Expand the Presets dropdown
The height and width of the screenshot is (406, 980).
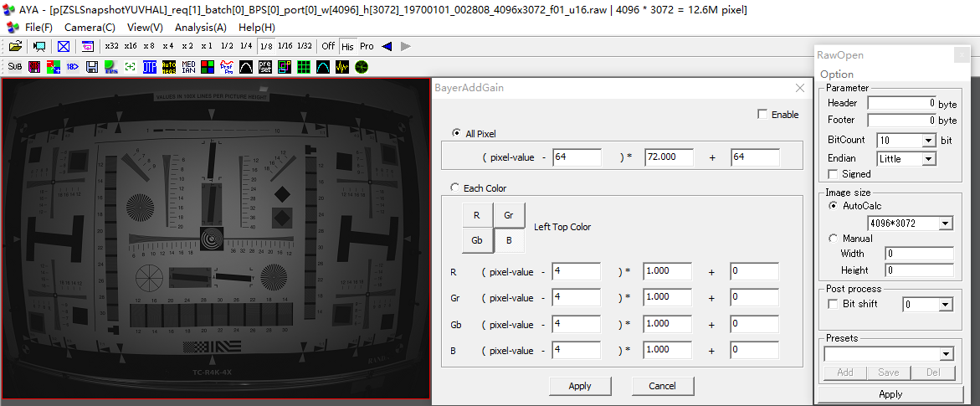[x=947, y=355]
